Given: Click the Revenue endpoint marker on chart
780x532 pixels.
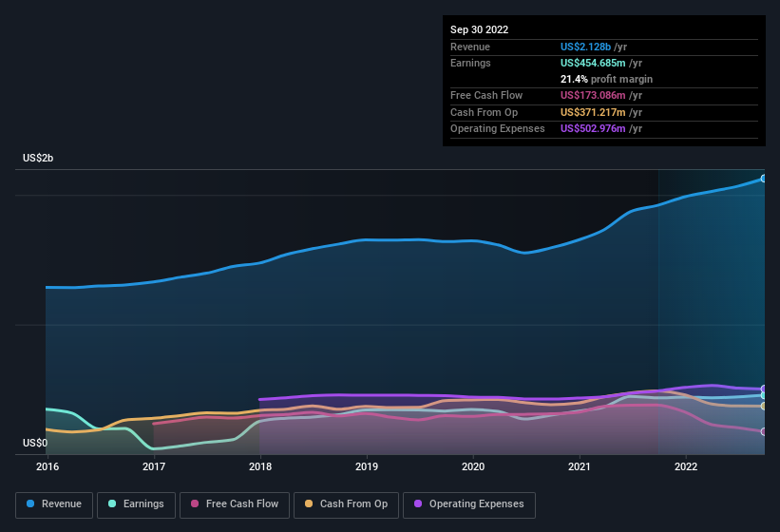Looking at the screenshot, I should click(764, 179).
